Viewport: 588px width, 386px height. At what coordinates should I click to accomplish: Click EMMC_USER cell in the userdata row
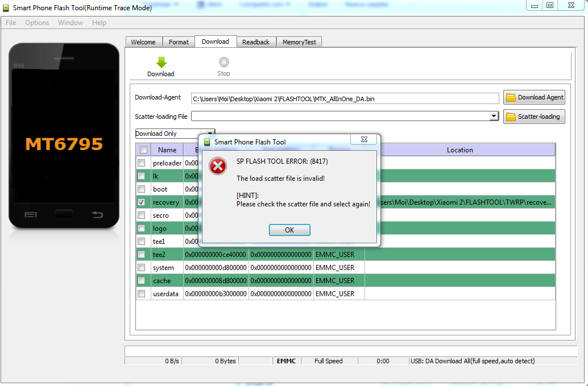click(x=339, y=294)
